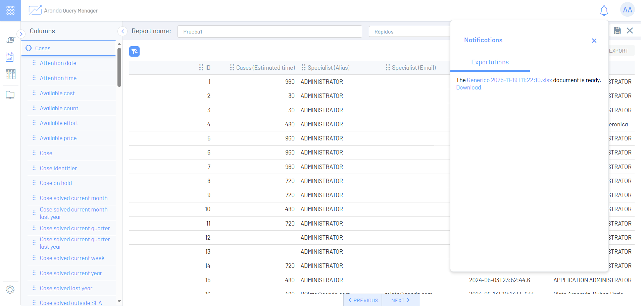Viewport: 644px width, 306px height.
Task: Click the Download link for the exported file
Action: pyautogui.click(x=469, y=87)
